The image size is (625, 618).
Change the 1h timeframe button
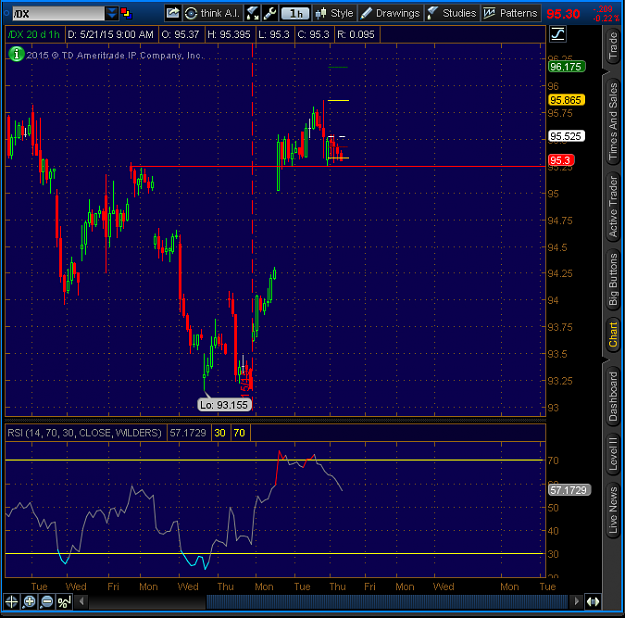(295, 14)
